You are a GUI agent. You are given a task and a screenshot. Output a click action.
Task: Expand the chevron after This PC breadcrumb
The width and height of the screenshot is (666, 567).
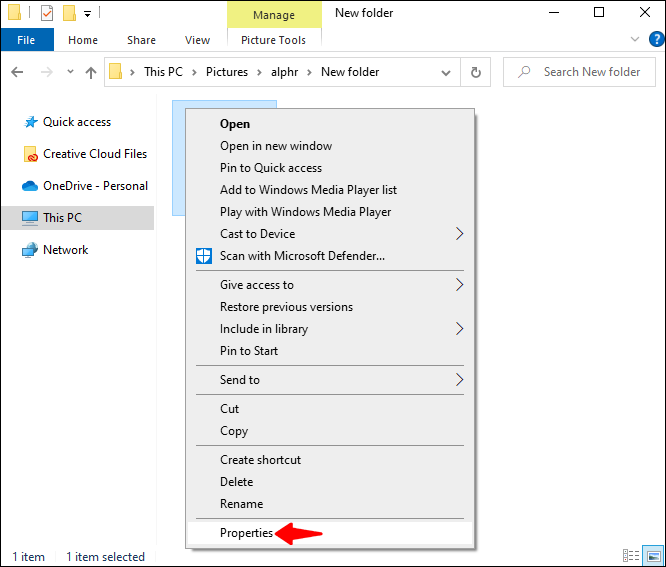(x=194, y=72)
